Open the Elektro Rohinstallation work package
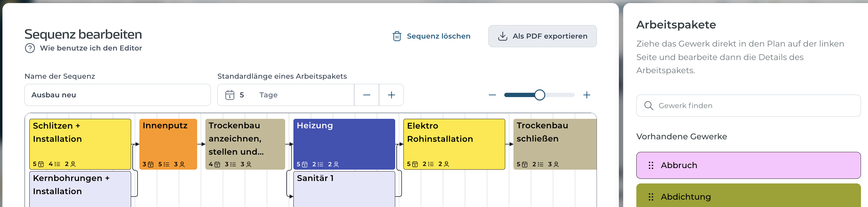868x207 pixels. [454, 144]
